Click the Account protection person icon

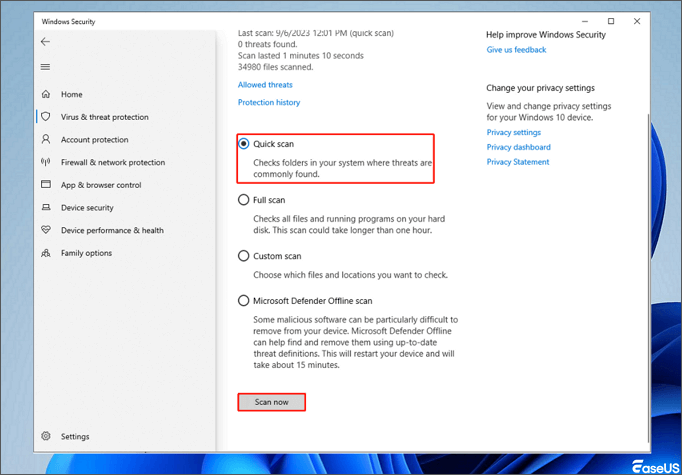tap(46, 140)
